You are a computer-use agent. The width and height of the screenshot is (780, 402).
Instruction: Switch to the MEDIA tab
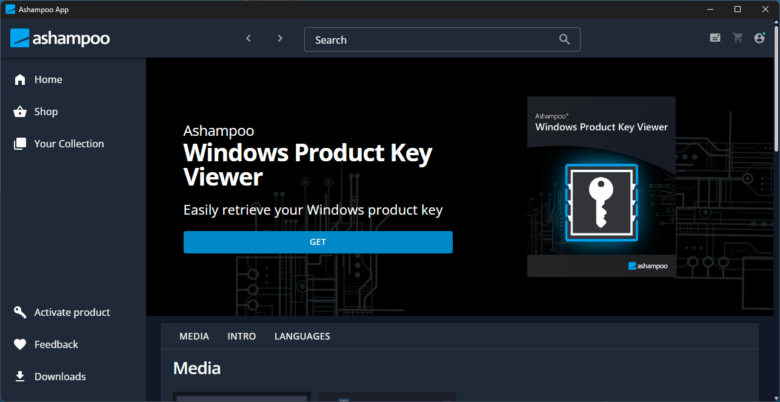tap(194, 336)
